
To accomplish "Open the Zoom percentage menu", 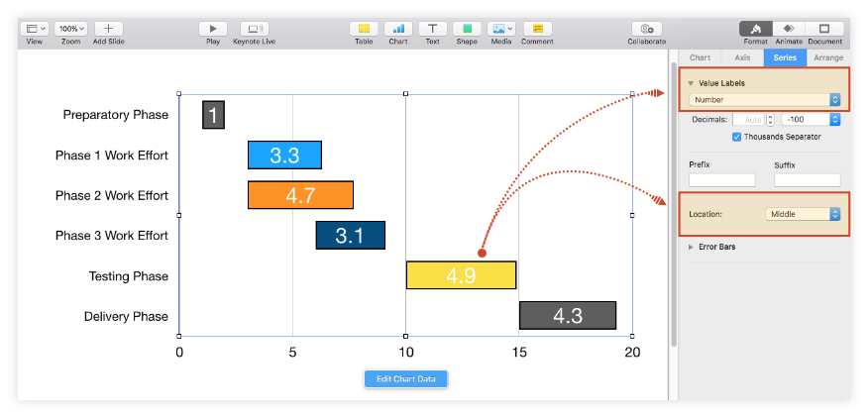I will [71, 29].
